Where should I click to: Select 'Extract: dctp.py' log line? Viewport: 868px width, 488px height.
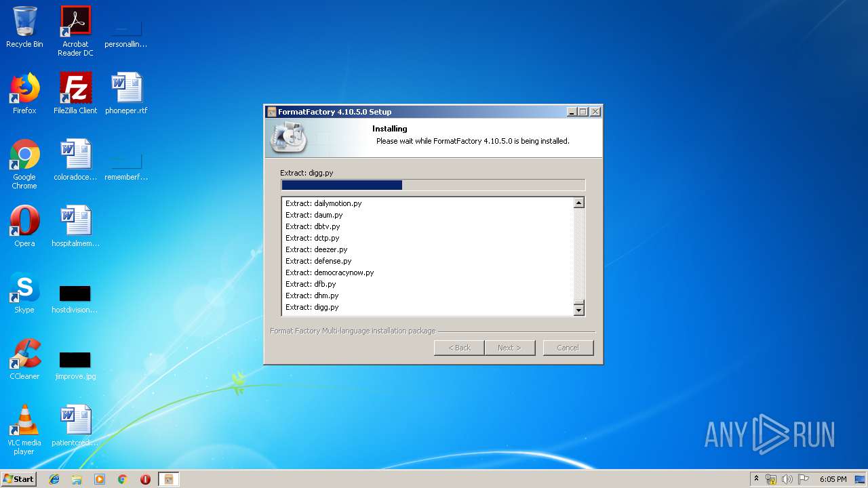pyautogui.click(x=312, y=238)
